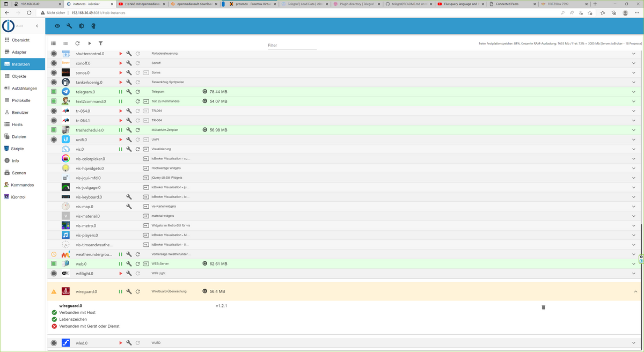The height and width of the screenshot is (352, 644).
Task: Expand the trashschedule.0 row details
Action: click(x=634, y=130)
